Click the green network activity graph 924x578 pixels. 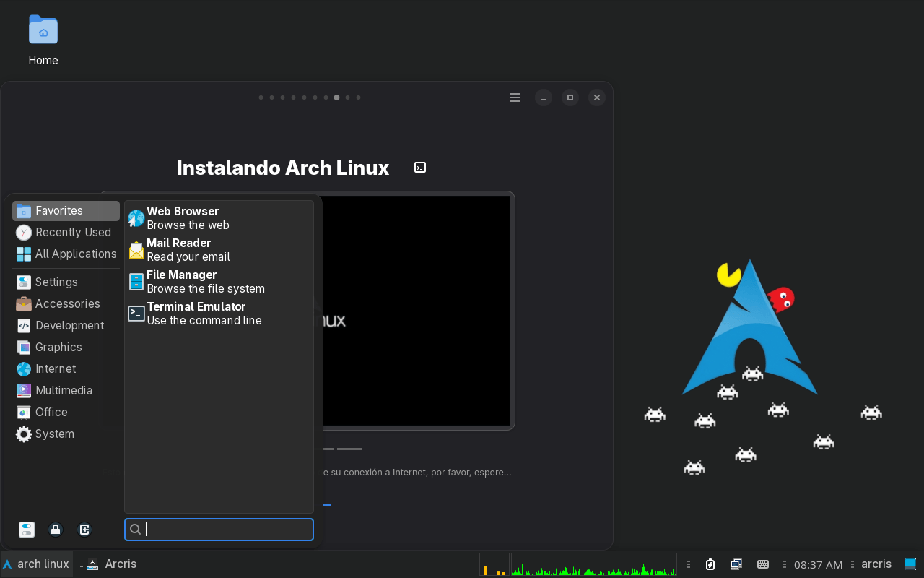(x=593, y=564)
